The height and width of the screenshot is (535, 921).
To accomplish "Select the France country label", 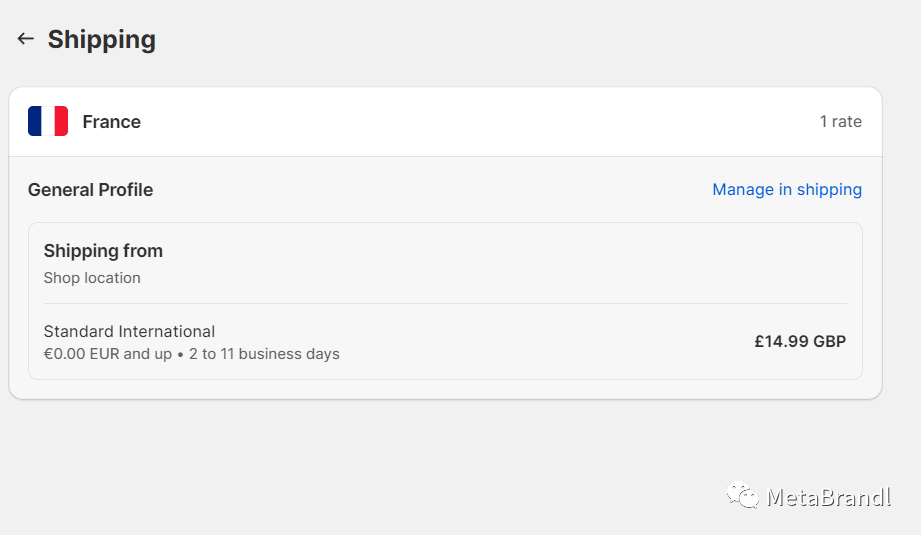I will (112, 122).
